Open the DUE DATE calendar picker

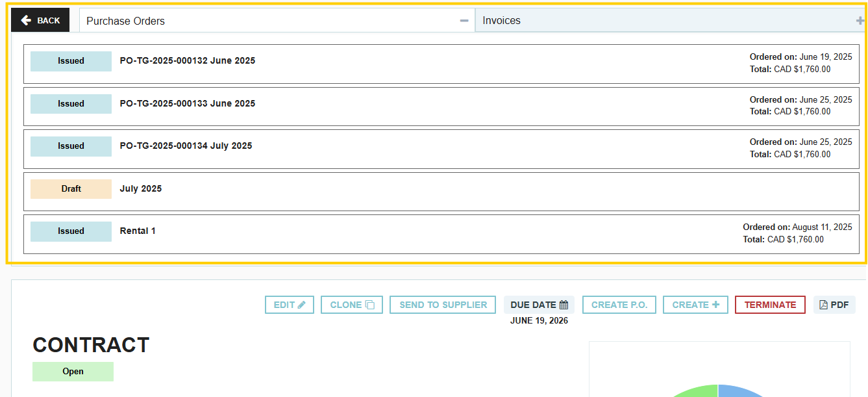(539, 305)
